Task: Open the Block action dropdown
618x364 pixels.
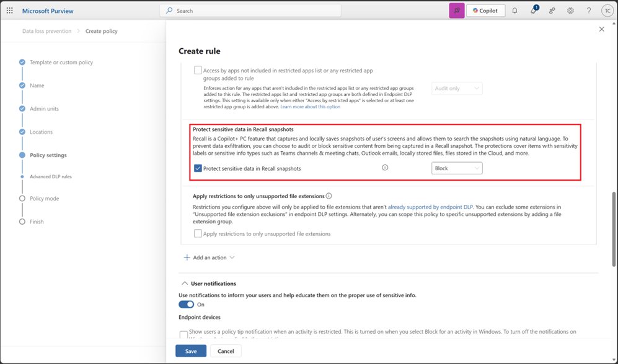Action: coord(457,168)
